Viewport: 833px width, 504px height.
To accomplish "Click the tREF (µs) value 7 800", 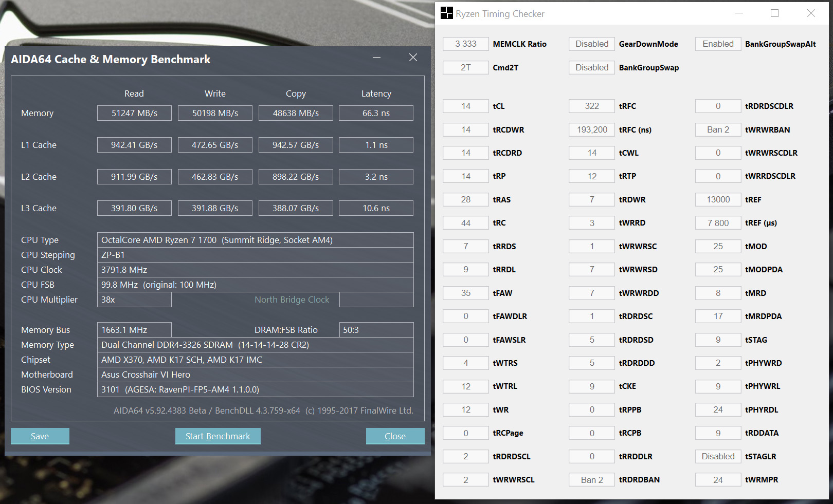I will click(718, 223).
